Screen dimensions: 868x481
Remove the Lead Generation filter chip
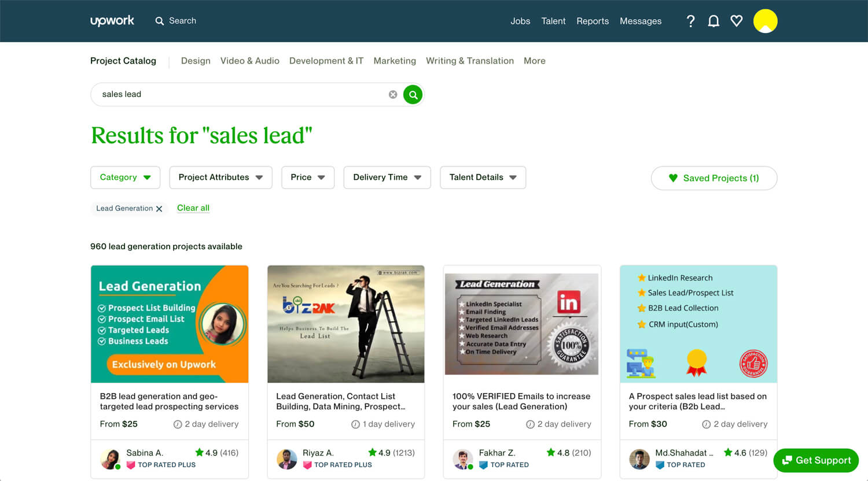point(159,209)
